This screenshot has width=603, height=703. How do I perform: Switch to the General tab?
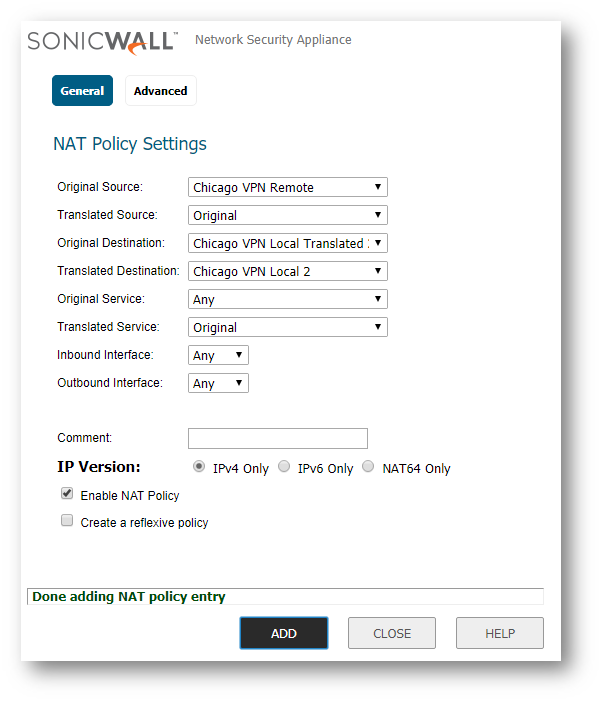click(x=82, y=91)
